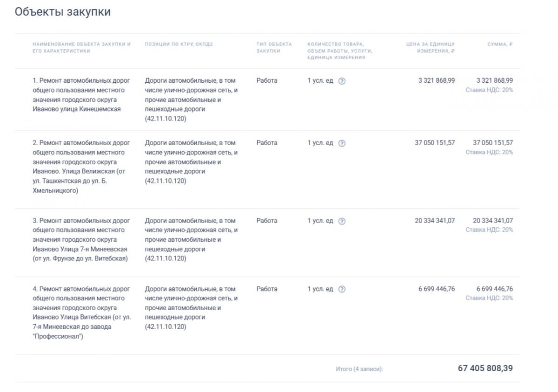
Task: Open item 1, улица Кинешемская repair
Action: click(81, 95)
